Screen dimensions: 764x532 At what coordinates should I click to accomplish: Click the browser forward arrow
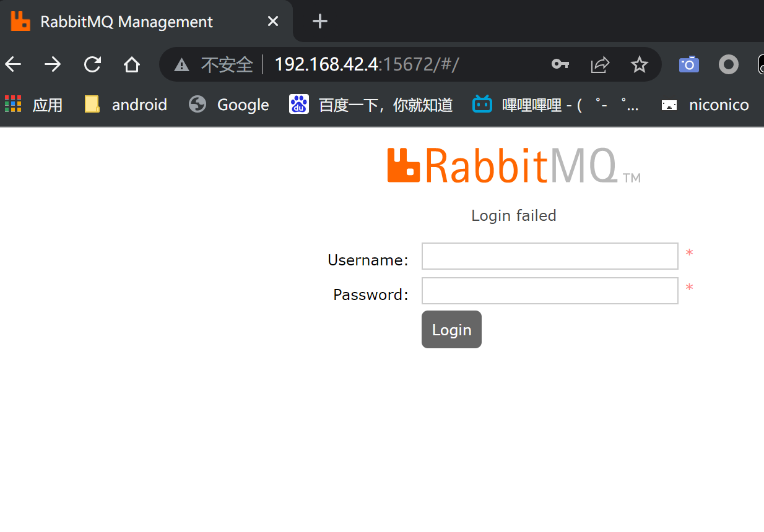53,64
